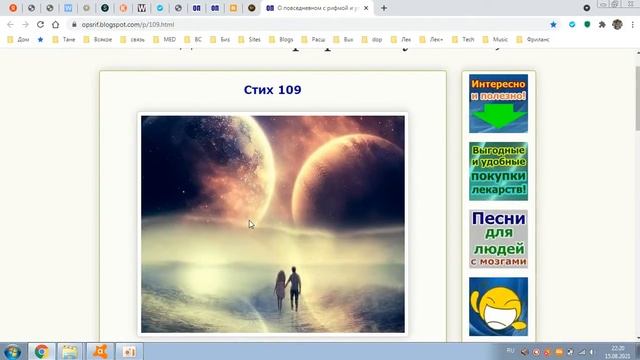Open the Интересно и полезно banner
This screenshot has width=640, height=360.
pos(498,104)
